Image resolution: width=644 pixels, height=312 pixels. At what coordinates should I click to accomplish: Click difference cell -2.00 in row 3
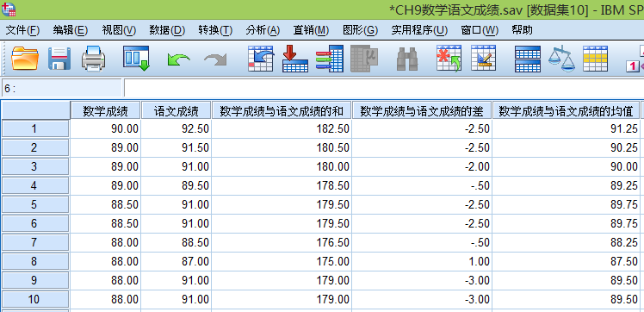422,167
